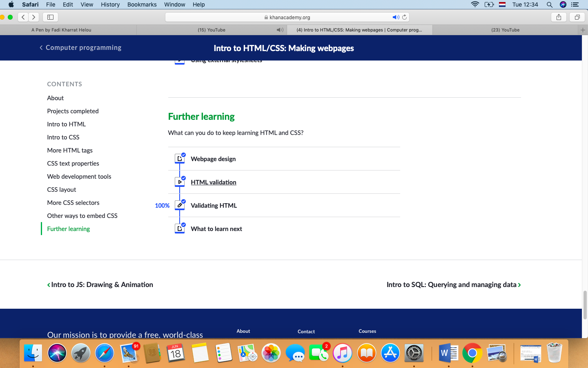The width and height of the screenshot is (588, 368).
Task: Toggle the Safari sidebar button
Action: point(51,17)
